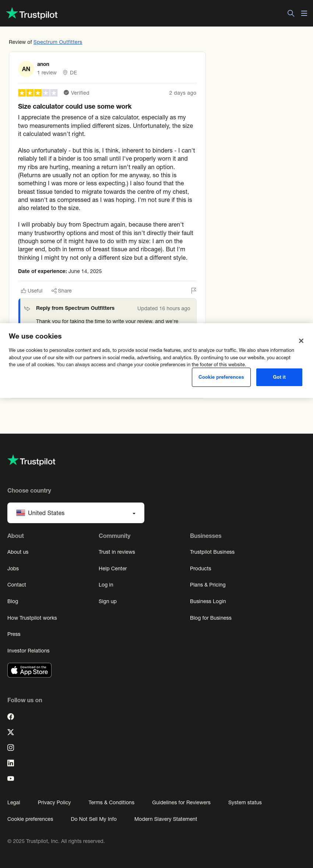Open Cookie preferences in banner
The width and height of the screenshot is (313, 868).
tap(221, 377)
